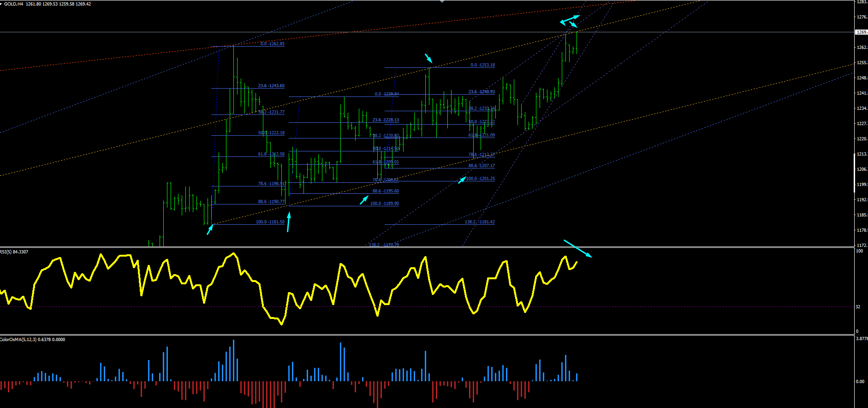Image resolution: width=868 pixels, height=408 pixels.
Task: Click Fibonacci label 61.8 -1221.09
Action: [x=482, y=135]
